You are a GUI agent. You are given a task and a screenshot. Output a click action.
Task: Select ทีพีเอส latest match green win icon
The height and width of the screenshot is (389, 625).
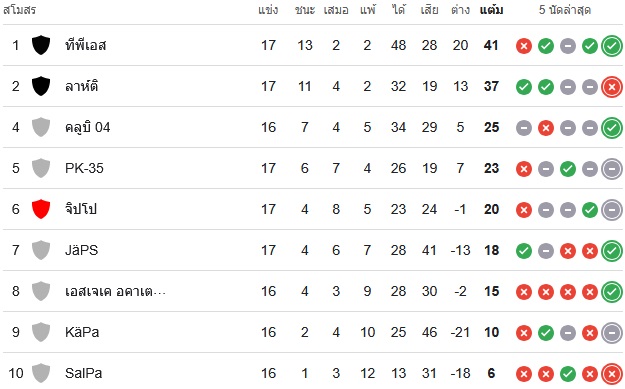point(612,46)
